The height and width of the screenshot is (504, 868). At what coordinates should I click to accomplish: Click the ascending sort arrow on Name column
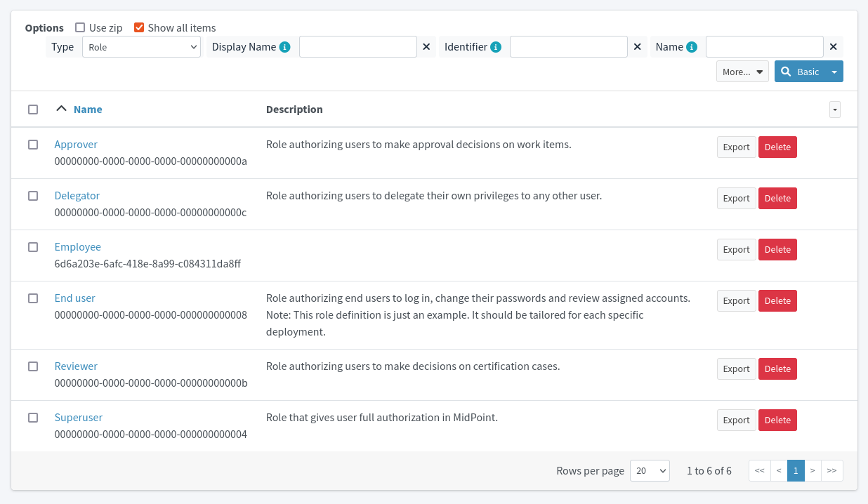61,109
